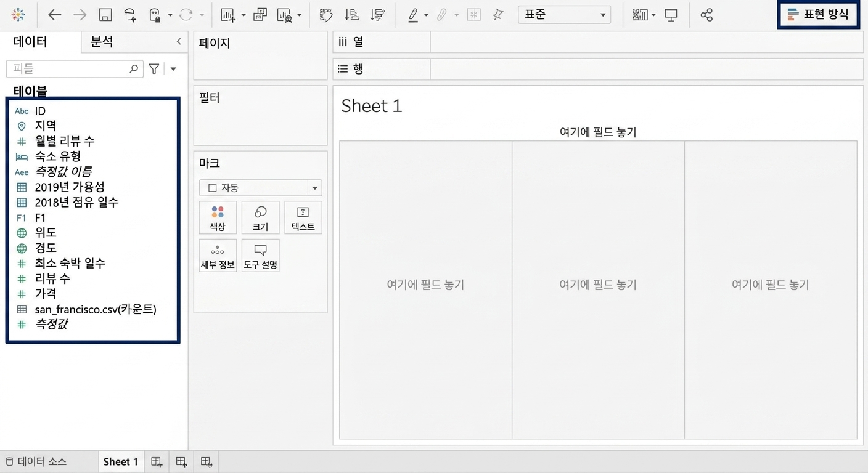
Task: Add new worksheet from bottom tab bar
Action: tap(157, 462)
